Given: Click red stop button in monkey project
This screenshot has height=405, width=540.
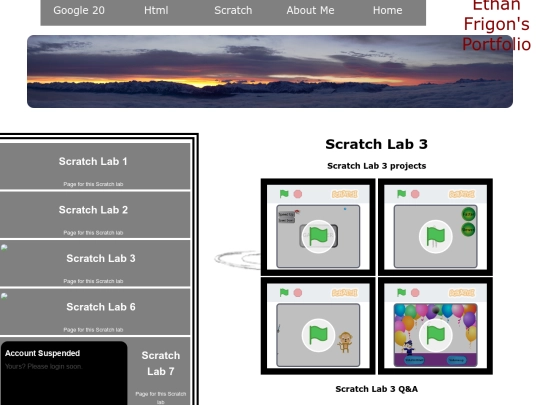Looking at the screenshot, I should [298, 293].
